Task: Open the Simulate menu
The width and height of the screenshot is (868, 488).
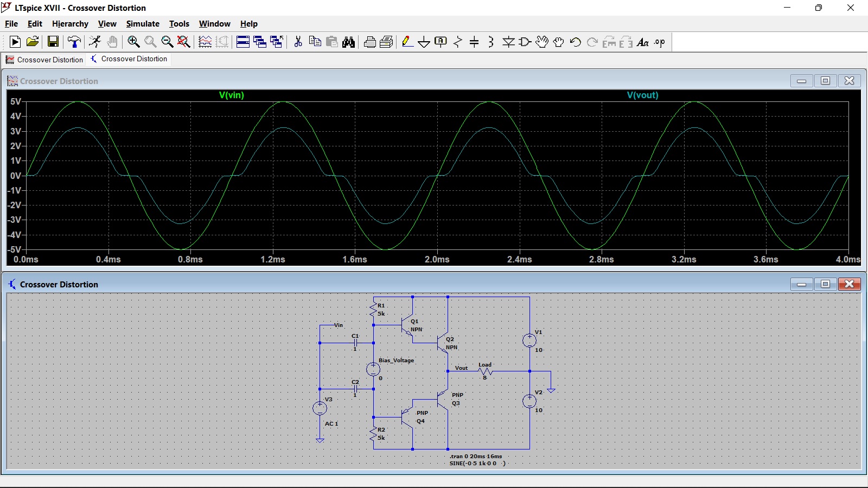Action: tap(143, 24)
